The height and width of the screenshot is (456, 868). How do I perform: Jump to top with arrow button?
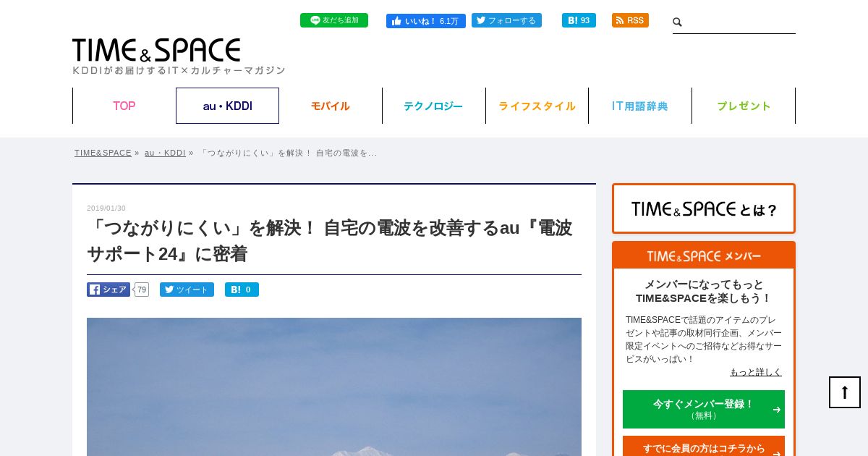point(845,392)
